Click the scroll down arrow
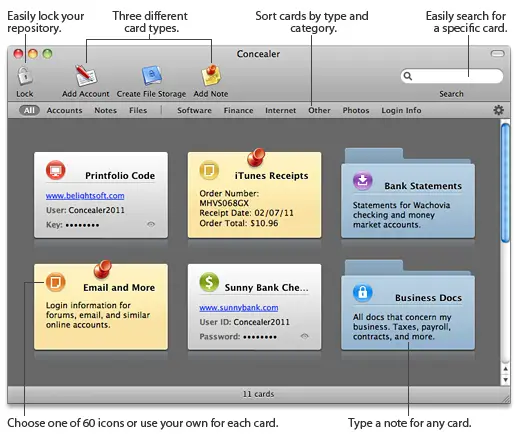Screen dimensions: 517x440 tap(506, 380)
